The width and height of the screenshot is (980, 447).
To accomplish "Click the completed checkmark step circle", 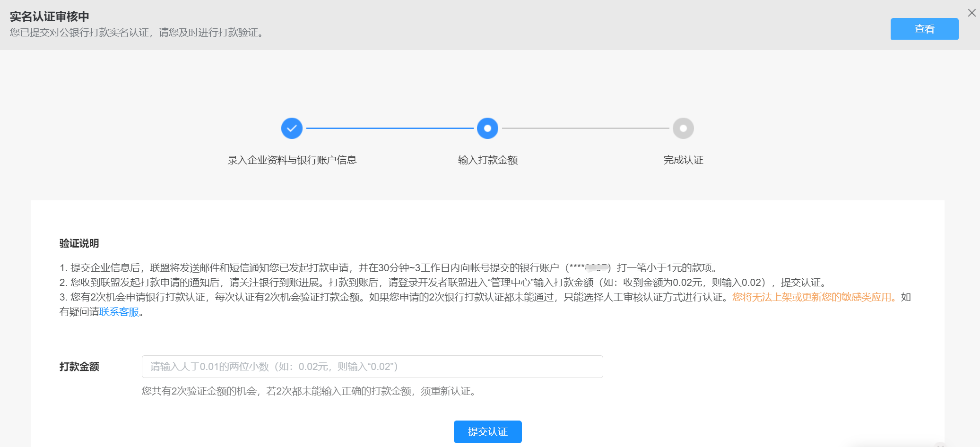I will (x=292, y=128).
